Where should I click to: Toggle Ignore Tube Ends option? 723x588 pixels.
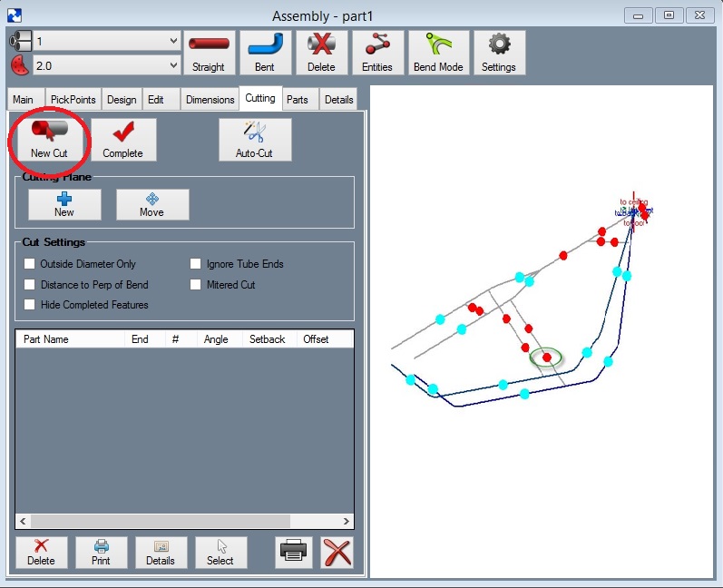click(196, 264)
